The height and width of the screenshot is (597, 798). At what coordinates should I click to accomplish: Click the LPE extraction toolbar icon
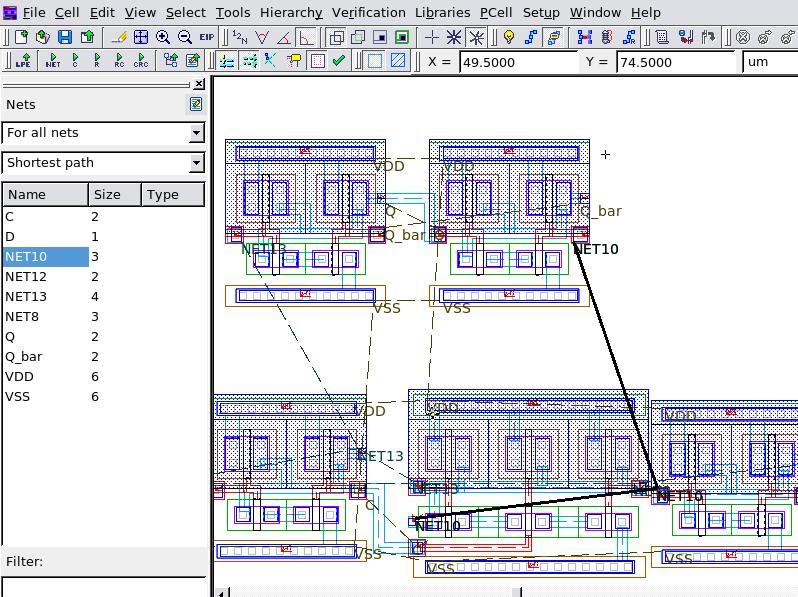22,61
